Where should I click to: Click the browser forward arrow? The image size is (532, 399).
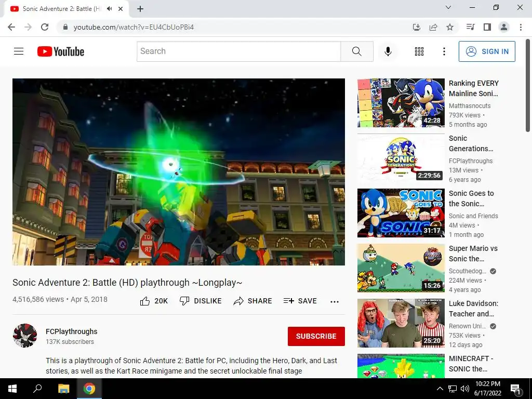[28, 27]
